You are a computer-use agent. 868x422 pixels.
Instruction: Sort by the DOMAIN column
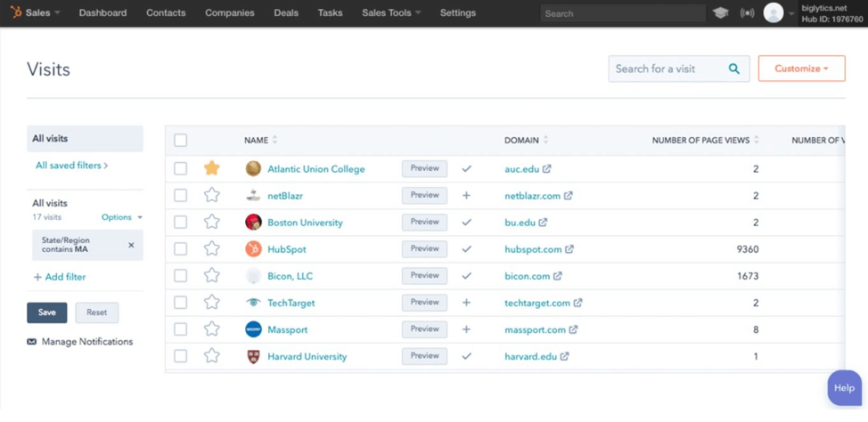pos(526,141)
